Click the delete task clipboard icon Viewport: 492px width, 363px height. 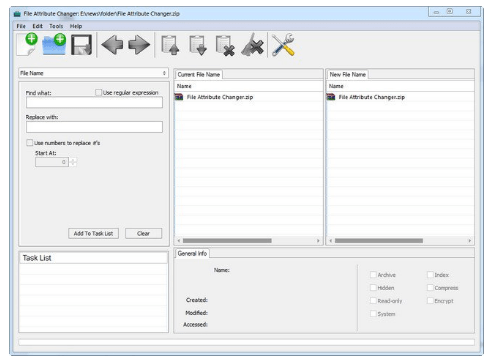(225, 45)
